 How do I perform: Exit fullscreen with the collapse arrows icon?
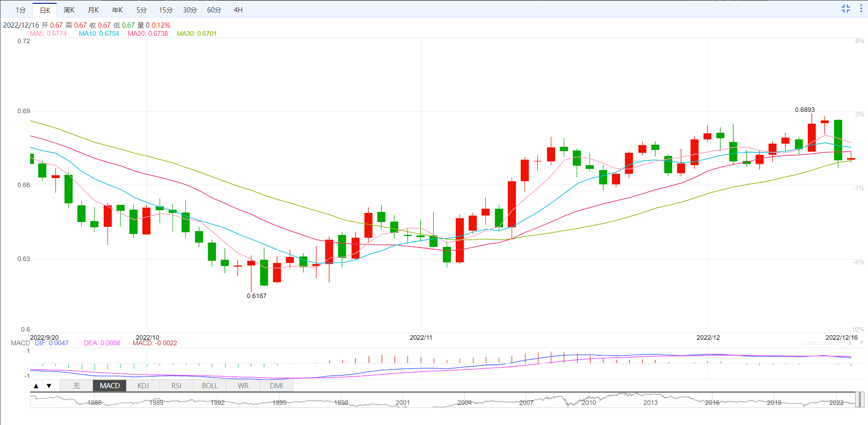coord(846,9)
